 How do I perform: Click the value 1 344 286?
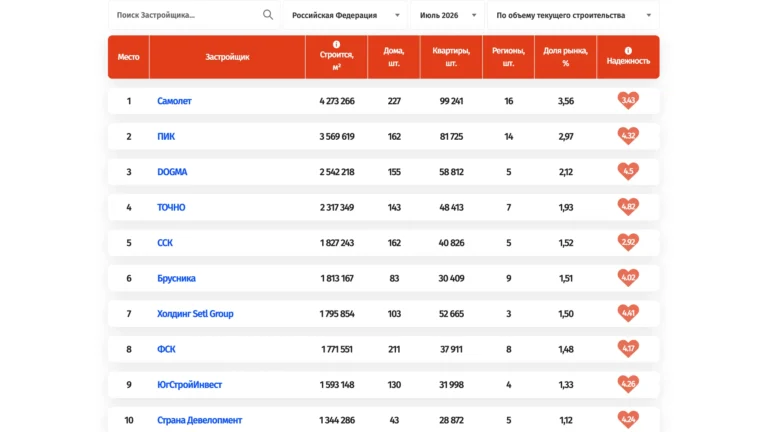click(x=337, y=420)
